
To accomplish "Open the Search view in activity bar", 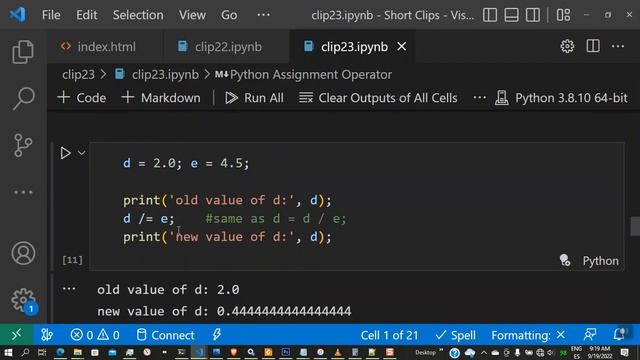I will click(x=23, y=98).
